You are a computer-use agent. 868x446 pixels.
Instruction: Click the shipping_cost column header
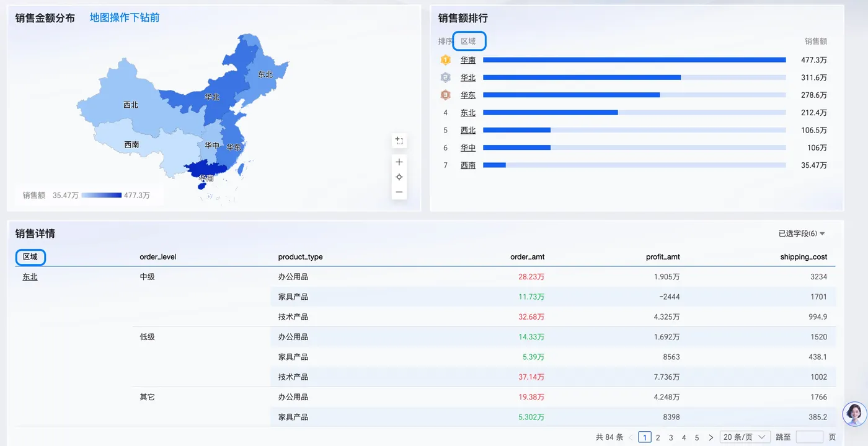[x=804, y=257]
